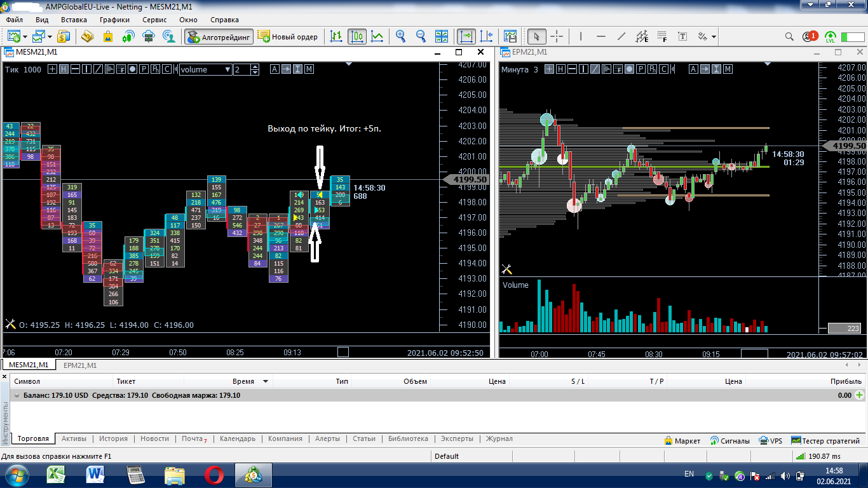
Task: Open the search magnifier icon
Action: (x=790, y=36)
